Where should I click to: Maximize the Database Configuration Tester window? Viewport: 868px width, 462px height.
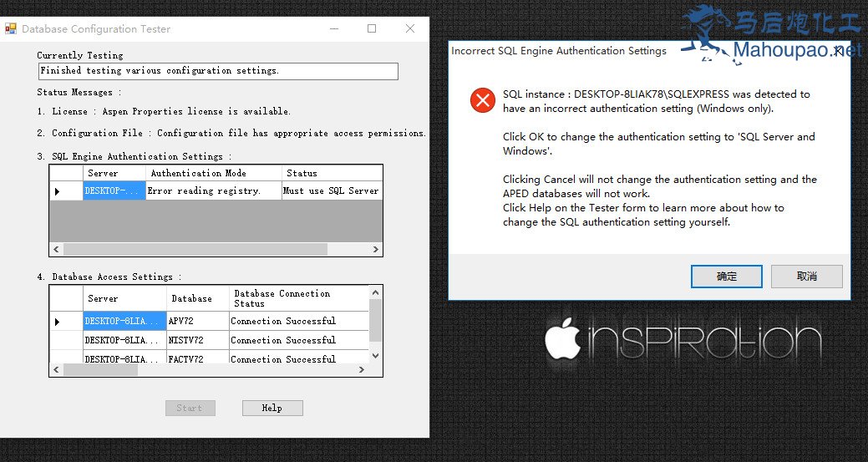pos(372,28)
